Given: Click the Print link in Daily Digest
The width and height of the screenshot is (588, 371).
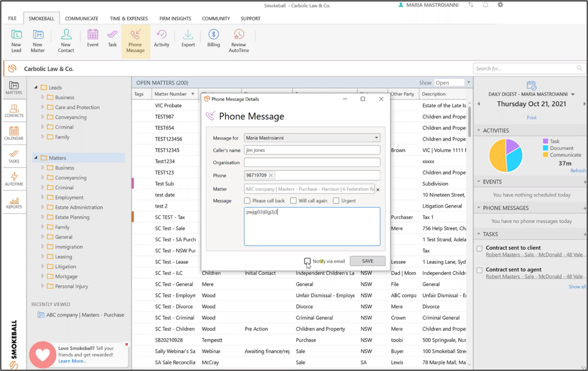Looking at the screenshot, I should pyautogui.click(x=532, y=118).
